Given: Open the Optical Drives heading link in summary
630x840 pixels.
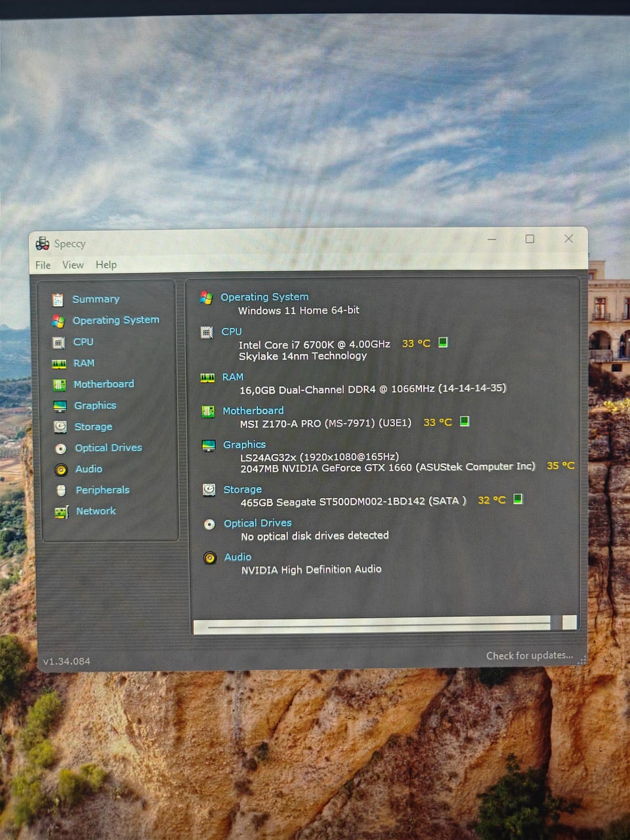Looking at the screenshot, I should click(258, 523).
